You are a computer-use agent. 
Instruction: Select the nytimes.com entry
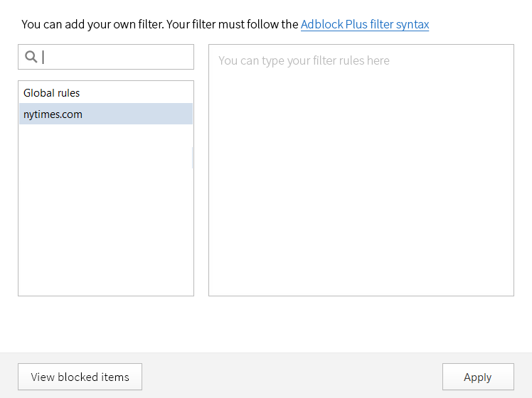point(106,114)
